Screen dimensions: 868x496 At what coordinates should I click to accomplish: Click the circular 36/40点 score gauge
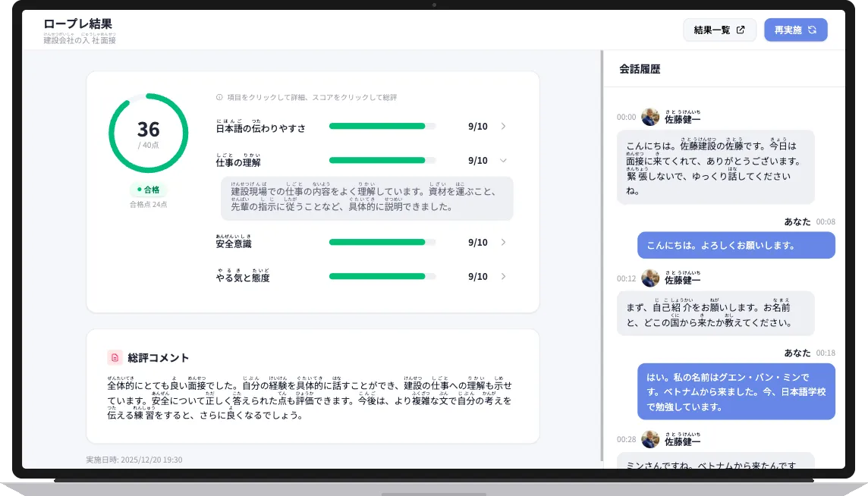click(148, 133)
